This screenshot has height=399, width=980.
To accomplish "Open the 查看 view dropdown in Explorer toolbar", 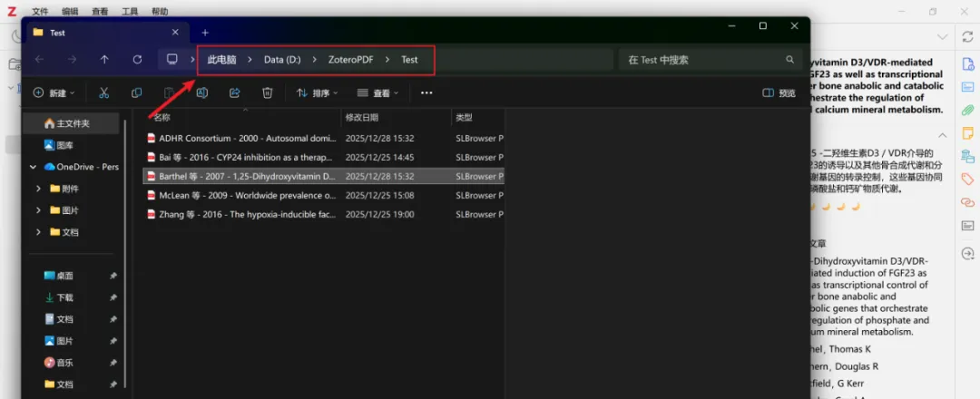I will click(x=377, y=92).
